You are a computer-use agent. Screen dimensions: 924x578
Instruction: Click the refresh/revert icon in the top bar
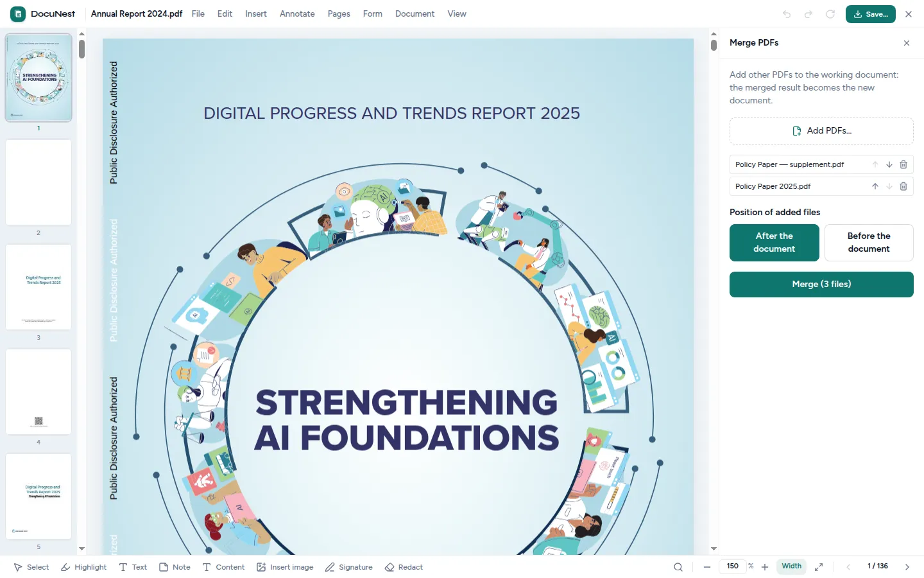coord(830,14)
